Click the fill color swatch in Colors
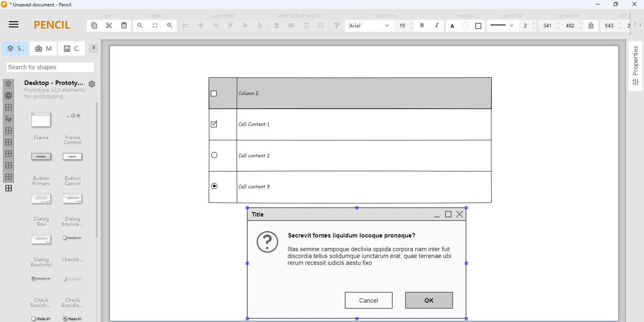 pyautogui.click(x=465, y=26)
